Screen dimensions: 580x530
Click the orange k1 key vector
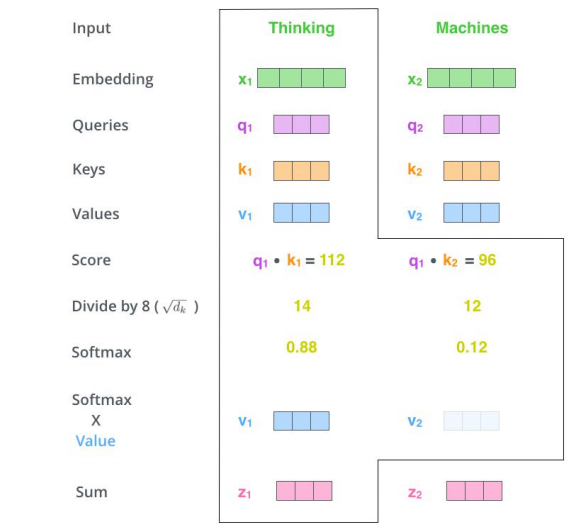pyautogui.click(x=301, y=171)
